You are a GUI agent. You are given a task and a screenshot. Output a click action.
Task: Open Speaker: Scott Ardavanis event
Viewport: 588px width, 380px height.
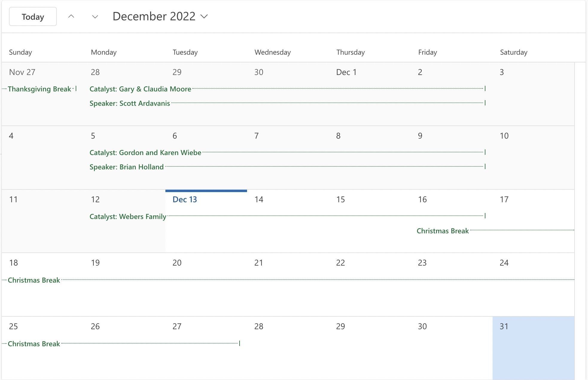click(287, 103)
